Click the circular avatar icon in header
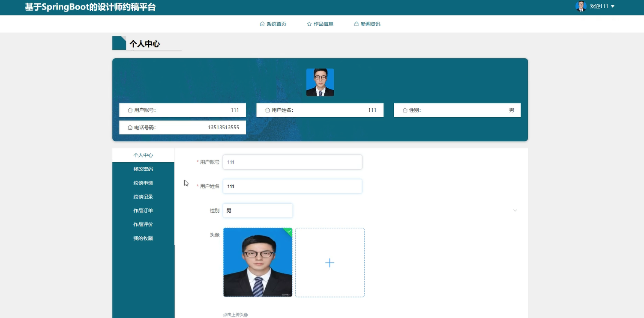The image size is (644, 318). point(581,6)
